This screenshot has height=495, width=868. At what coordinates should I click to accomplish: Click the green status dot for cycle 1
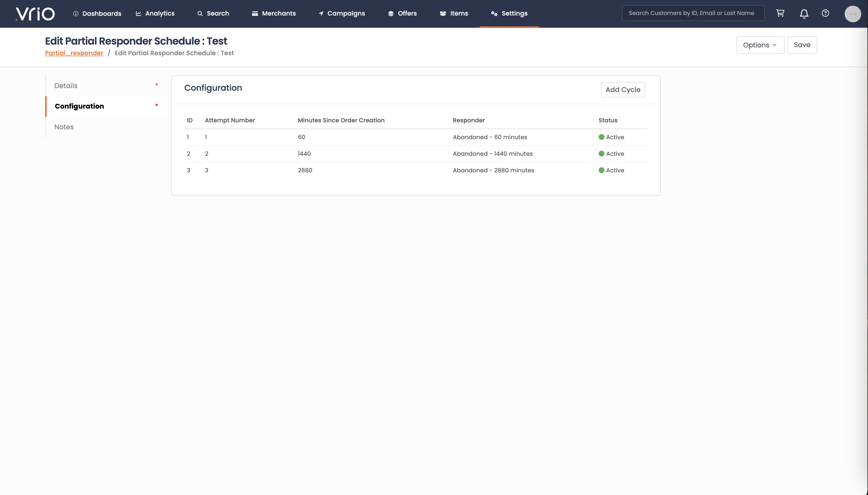click(x=601, y=137)
